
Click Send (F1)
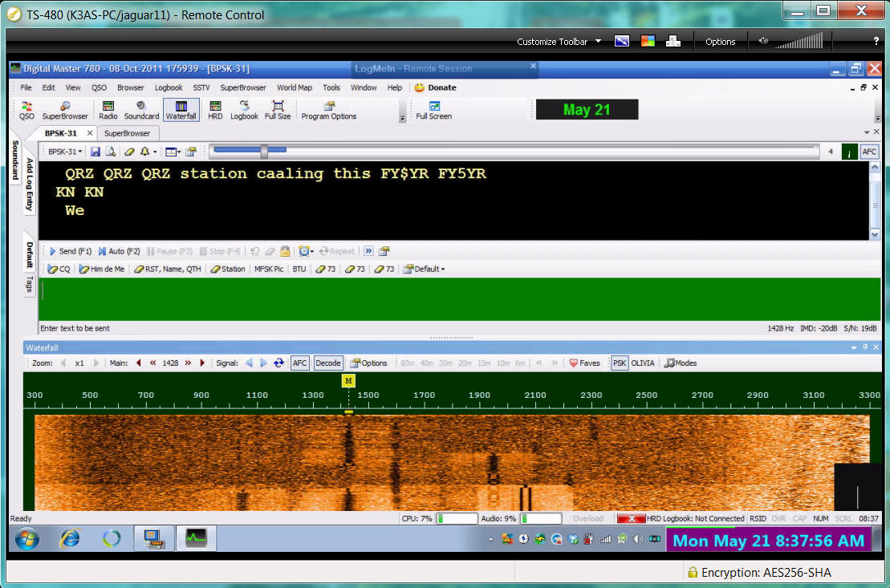pyautogui.click(x=71, y=251)
